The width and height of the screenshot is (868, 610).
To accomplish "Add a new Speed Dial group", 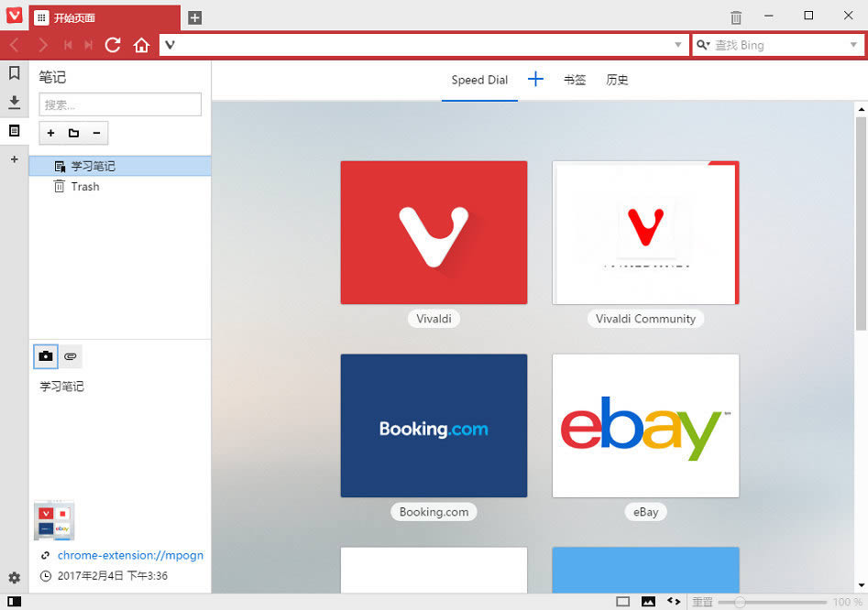I will point(535,79).
